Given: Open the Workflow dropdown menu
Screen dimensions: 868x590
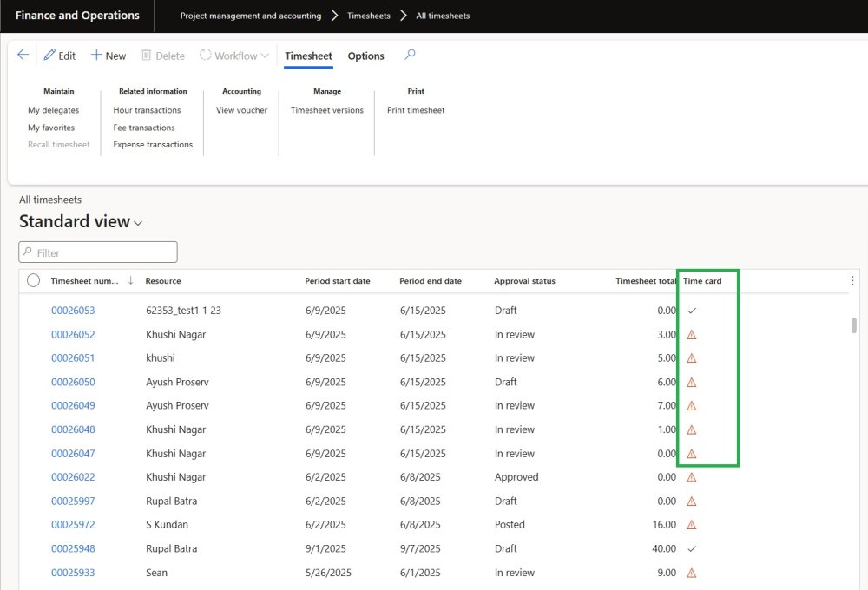Looking at the screenshot, I should [234, 56].
